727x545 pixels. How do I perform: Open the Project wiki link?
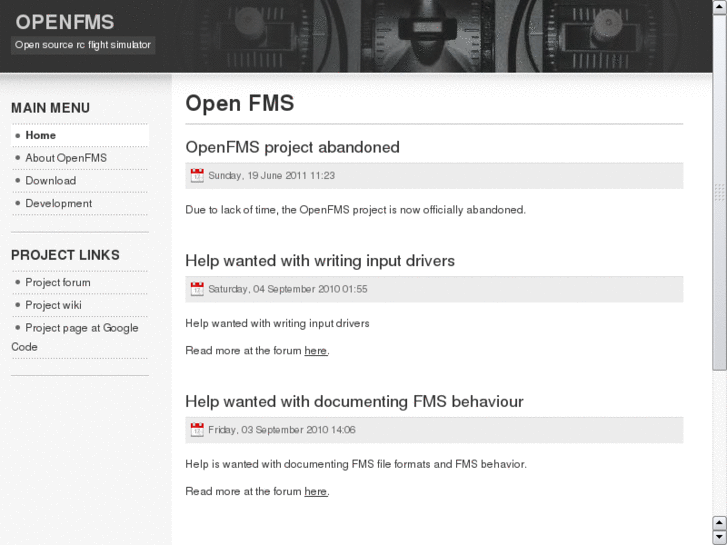[x=53, y=305]
